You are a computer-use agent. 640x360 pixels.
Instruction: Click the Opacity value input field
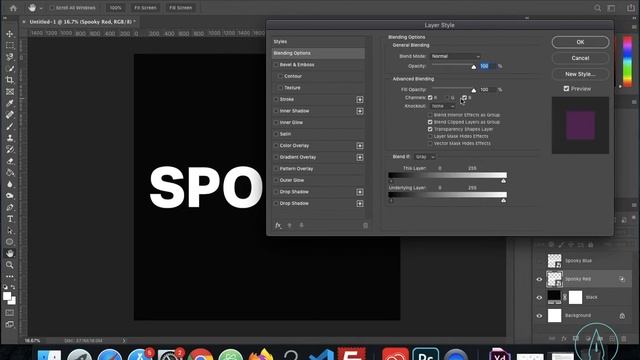pyautogui.click(x=487, y=66)
